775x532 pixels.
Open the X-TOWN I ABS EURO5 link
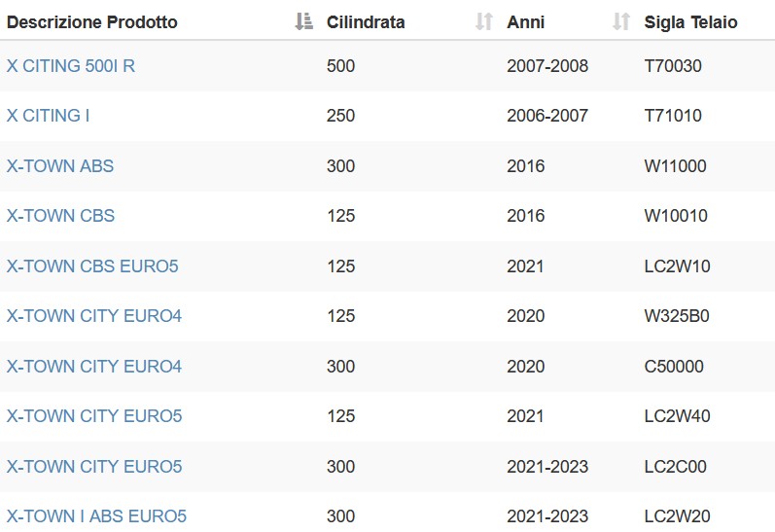coord(96,516)
